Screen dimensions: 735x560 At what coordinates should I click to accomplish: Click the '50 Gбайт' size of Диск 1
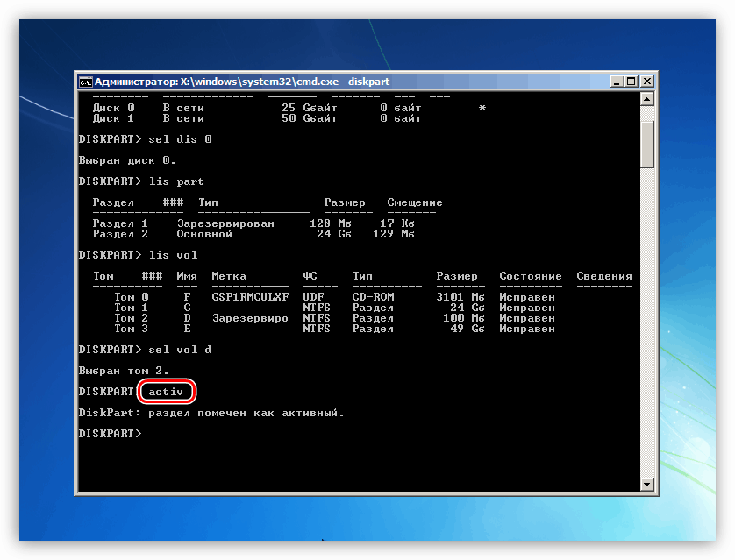tap(310, 118)
